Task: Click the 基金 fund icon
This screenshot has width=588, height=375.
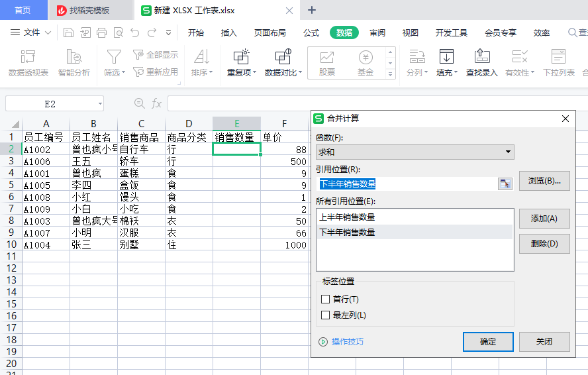Action: (x=366, y=58)
